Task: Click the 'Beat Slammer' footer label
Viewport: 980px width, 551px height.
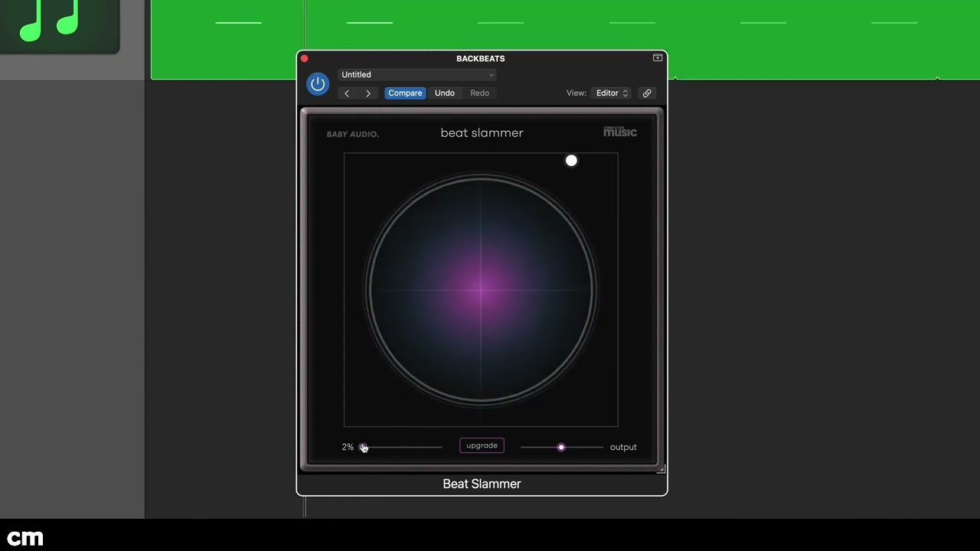Action: pos(482,484)
